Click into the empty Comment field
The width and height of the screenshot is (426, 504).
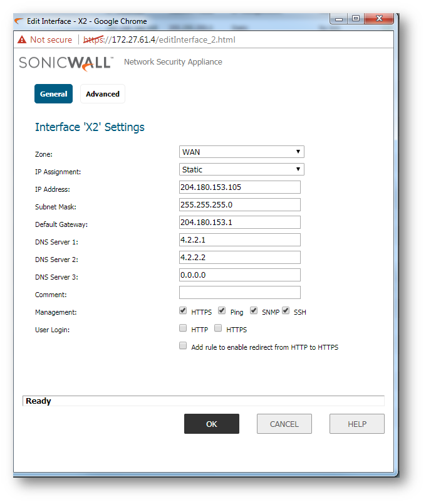239,293
